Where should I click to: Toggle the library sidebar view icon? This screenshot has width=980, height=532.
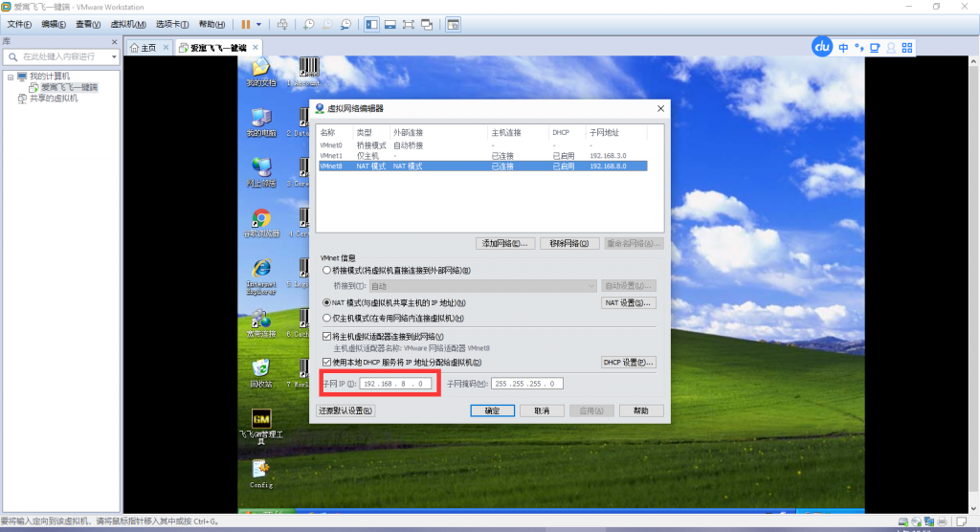(372, 24)
